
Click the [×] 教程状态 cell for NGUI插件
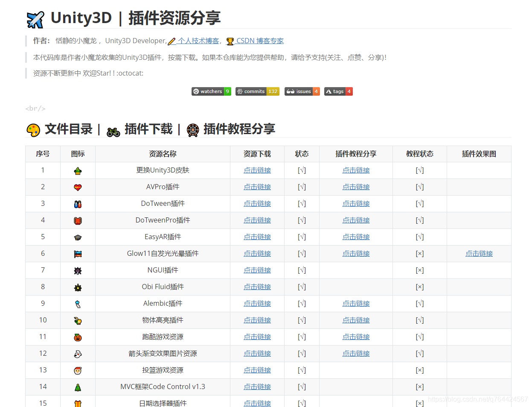pos(420,270)
